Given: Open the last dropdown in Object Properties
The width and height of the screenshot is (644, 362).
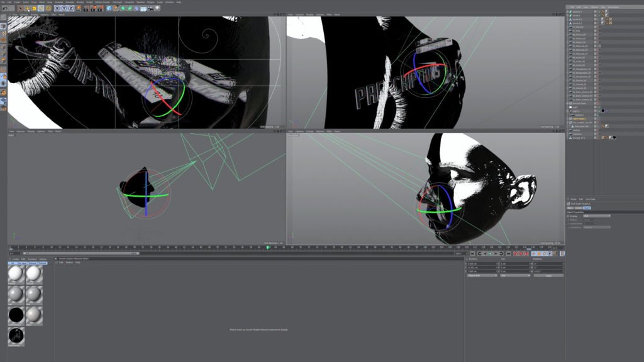Looking at the screenshot, I should coord(597,227).
